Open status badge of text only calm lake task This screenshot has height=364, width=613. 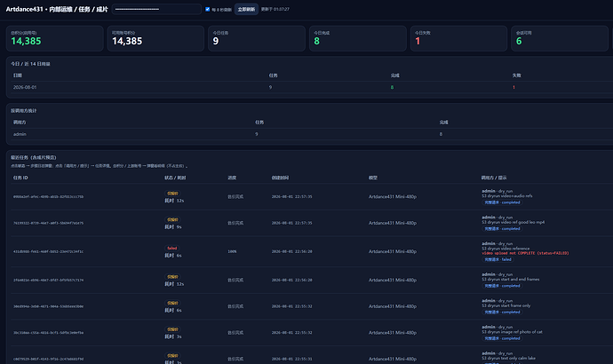[x=172, y=355]
